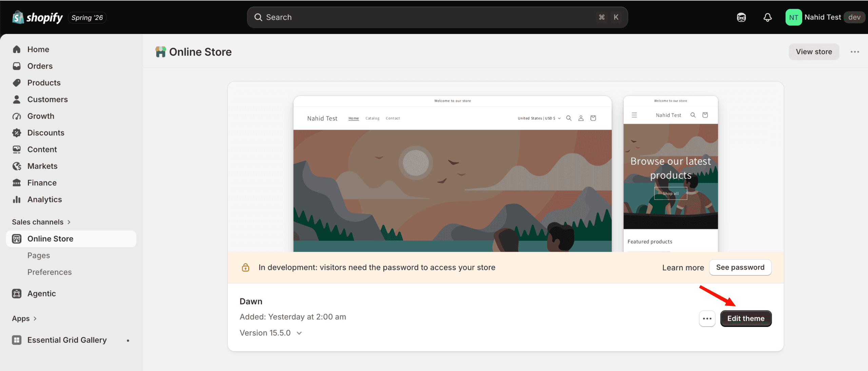This screenshot has width=868, height=371.
Task: Click the Orders inbox icon
Action: coord(17,66)
